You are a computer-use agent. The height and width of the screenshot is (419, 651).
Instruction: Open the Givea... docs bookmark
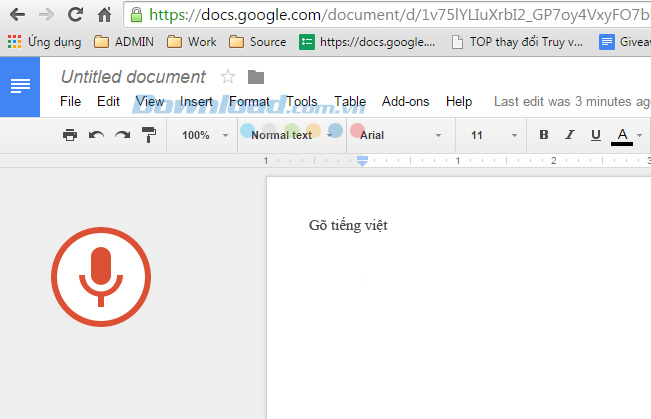[x=624, y=42]
